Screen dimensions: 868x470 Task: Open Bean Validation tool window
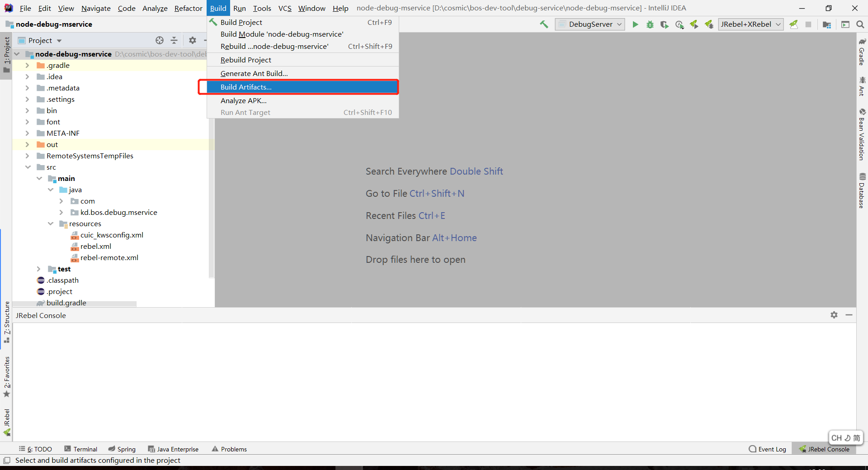[x=862, y=134]
